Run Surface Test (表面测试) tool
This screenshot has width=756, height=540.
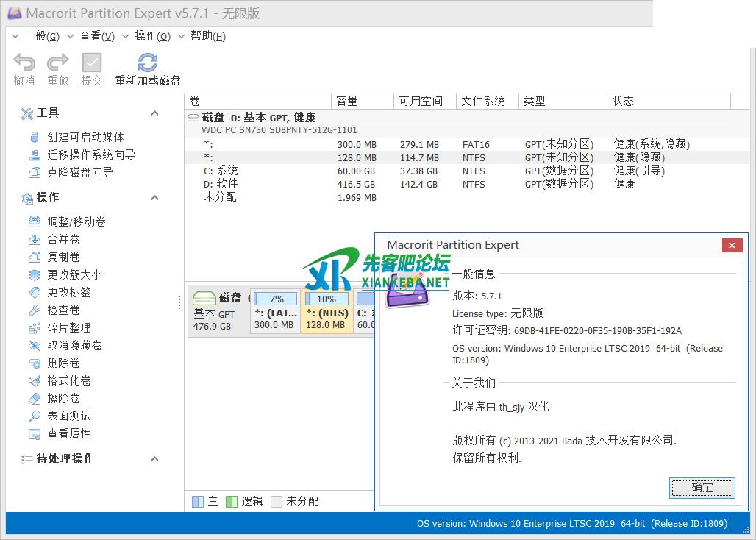[x=69, y=416]
